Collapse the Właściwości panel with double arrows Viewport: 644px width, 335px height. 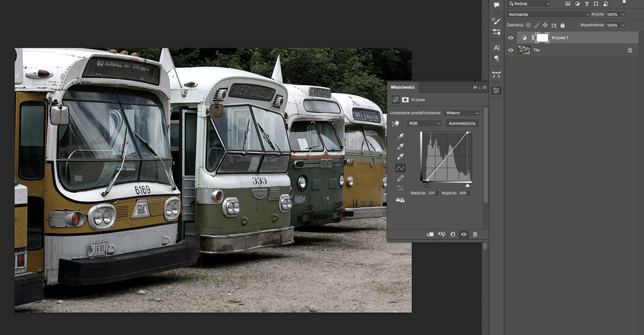[475, 87]
